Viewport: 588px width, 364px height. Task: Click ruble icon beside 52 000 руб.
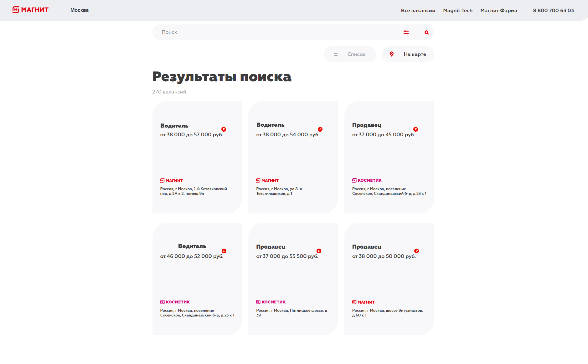coord(224,251)
